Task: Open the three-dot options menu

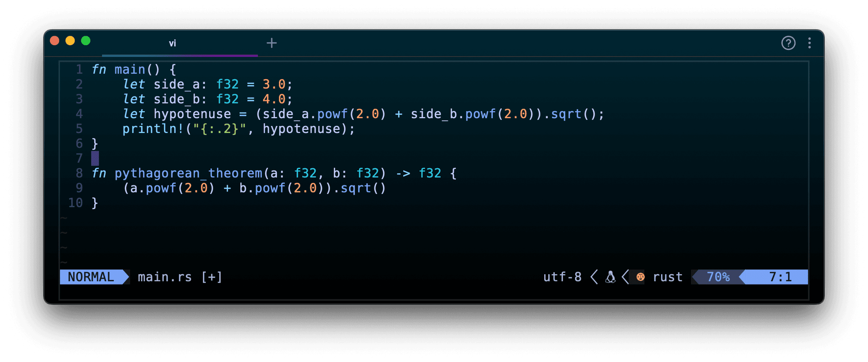Action: pos(809,43)
